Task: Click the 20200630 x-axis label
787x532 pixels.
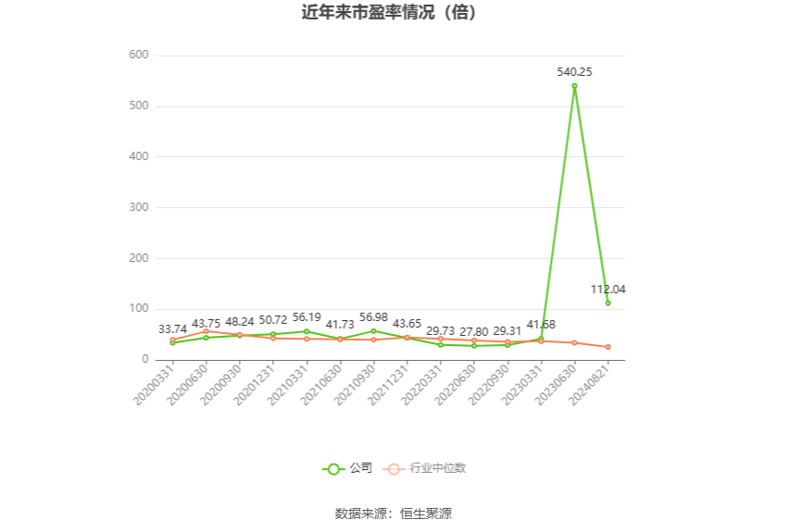Action: pos(188,385)
